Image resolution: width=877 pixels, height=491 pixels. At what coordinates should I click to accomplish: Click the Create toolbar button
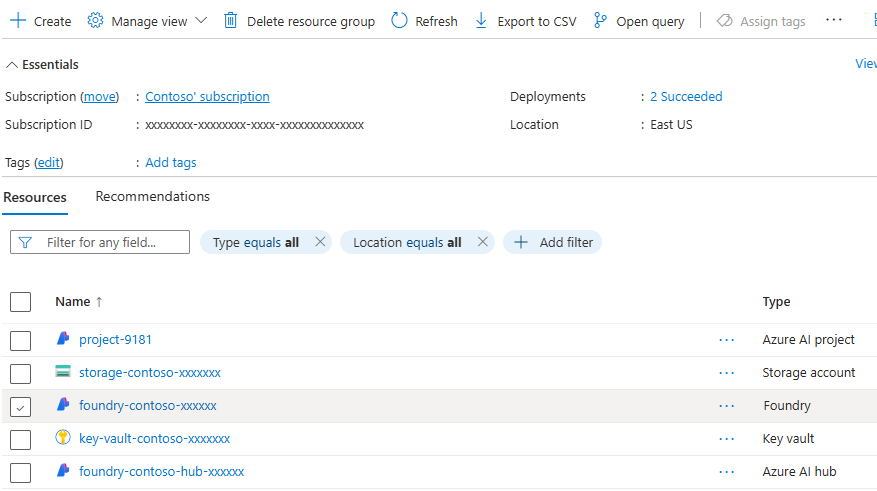coord(41,21)
